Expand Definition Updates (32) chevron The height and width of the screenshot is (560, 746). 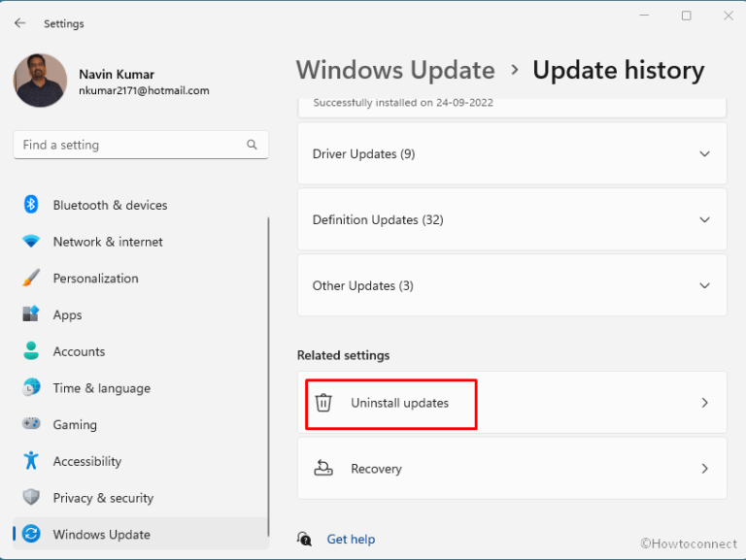[x=704, y=219]
